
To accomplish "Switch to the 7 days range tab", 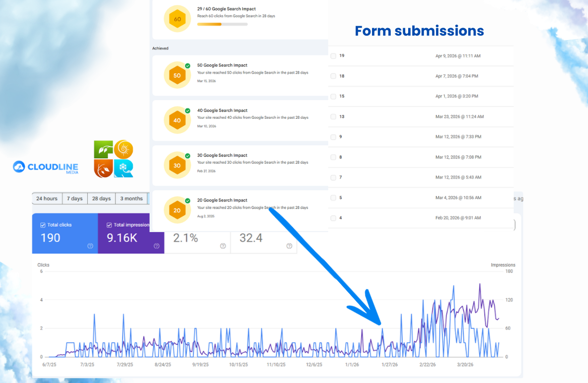I will click(x=75, y=198).
